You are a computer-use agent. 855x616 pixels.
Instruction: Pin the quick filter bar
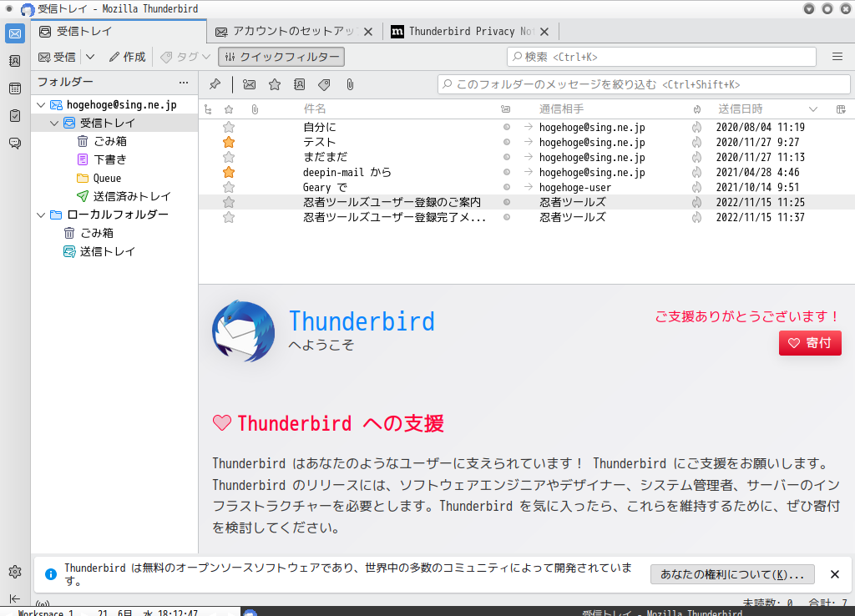215,84
